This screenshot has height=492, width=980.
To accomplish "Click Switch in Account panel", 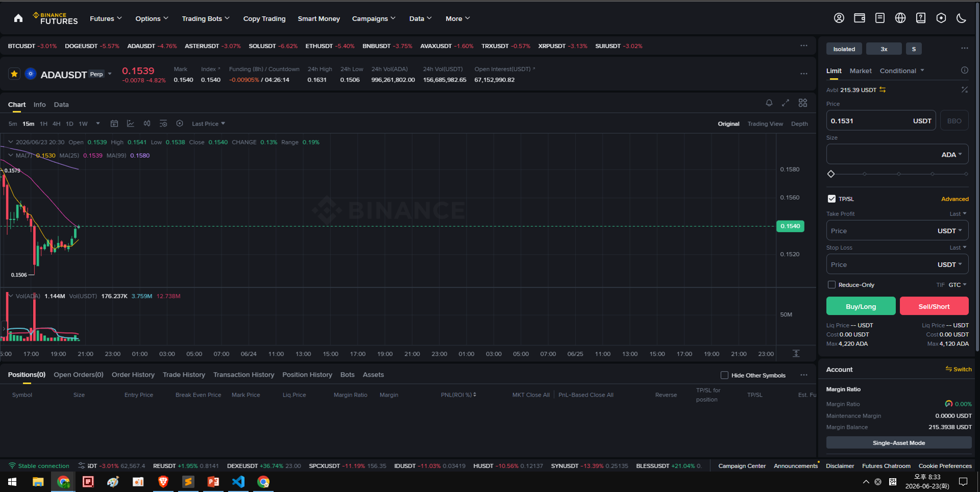I will 958,369.
